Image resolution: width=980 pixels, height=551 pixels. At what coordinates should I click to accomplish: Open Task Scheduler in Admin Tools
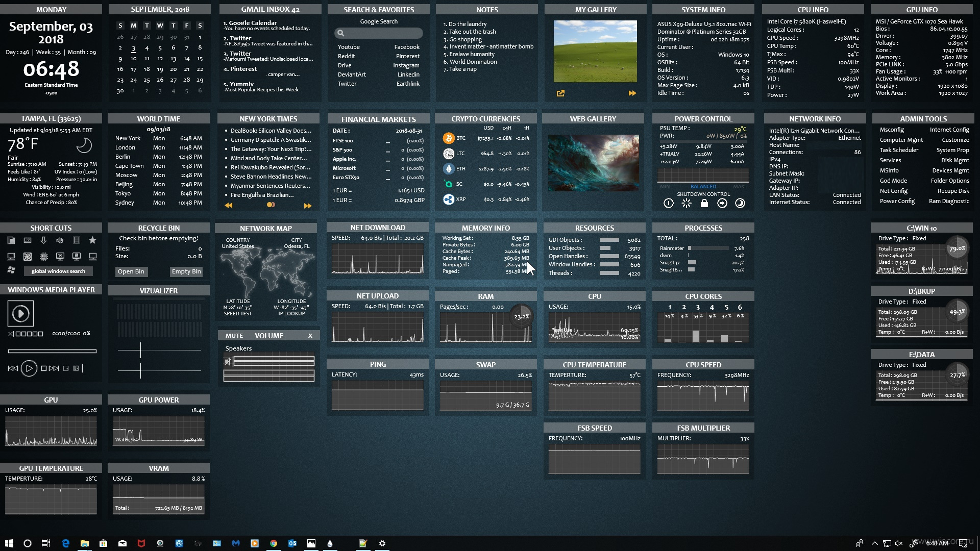tap(899, 150)
